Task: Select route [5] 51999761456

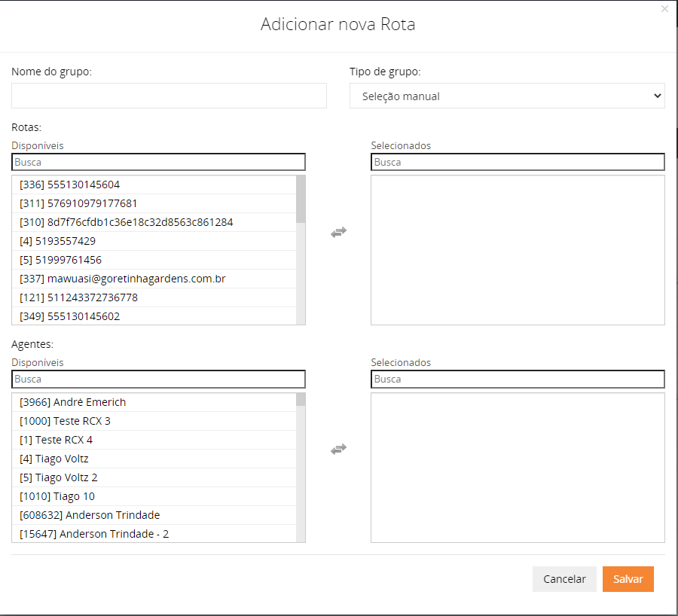Action: [154, 260]
